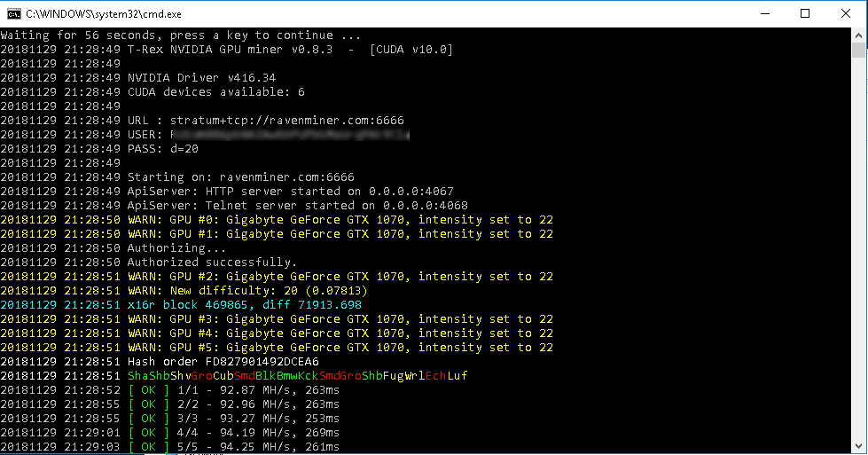Click the '269ms' latency value
Image resolution: width=868 pixels, height=455 pixels.
coord(322,433)
